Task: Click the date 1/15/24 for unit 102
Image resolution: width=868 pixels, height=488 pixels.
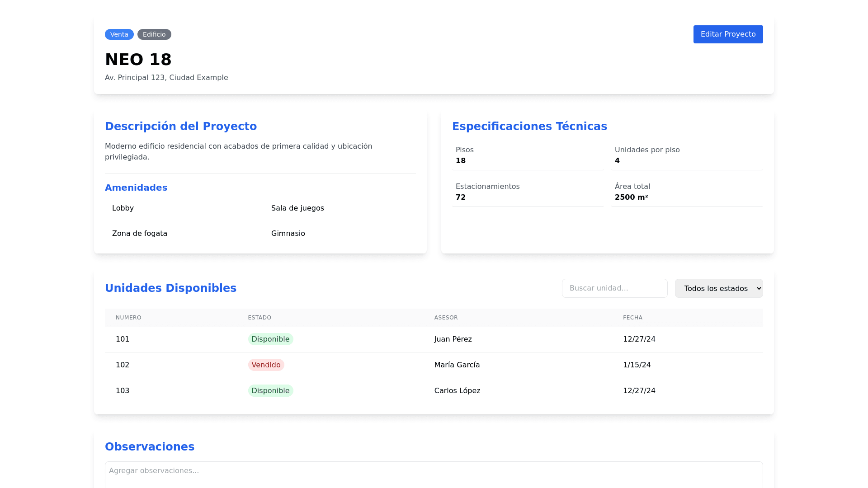Action: pos(637,365)
